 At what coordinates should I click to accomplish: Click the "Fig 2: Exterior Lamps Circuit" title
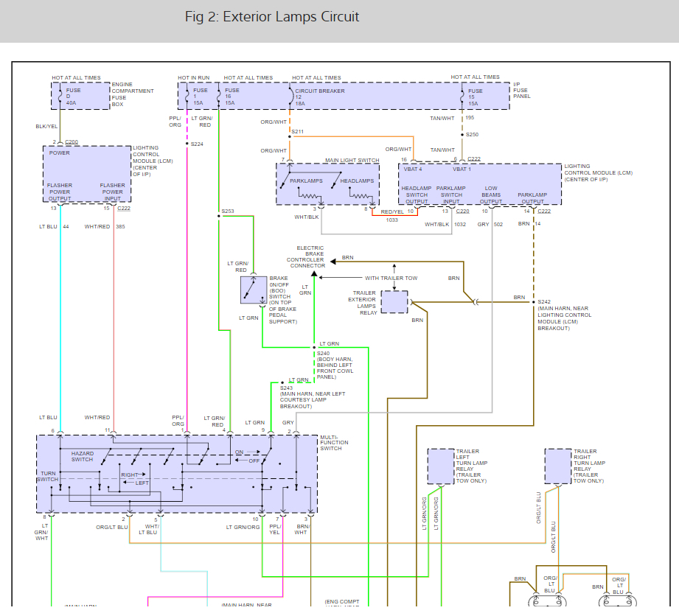click(x=272, y=17)
